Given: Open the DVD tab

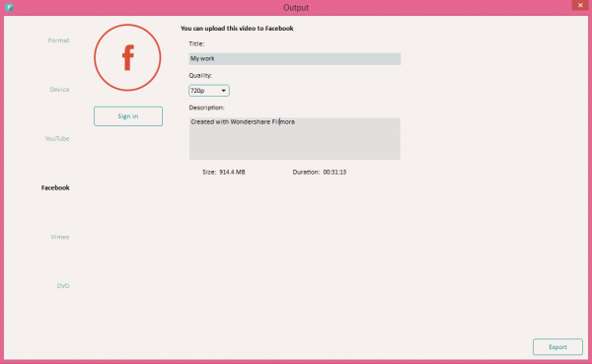Looking at the screenshot, I should click(x=63, y=286).
